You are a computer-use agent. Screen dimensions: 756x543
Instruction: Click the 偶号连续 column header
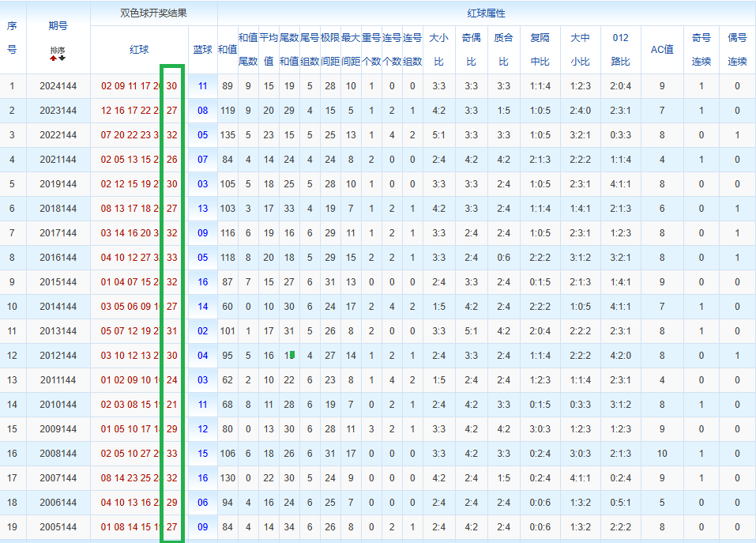coord(737,50)
